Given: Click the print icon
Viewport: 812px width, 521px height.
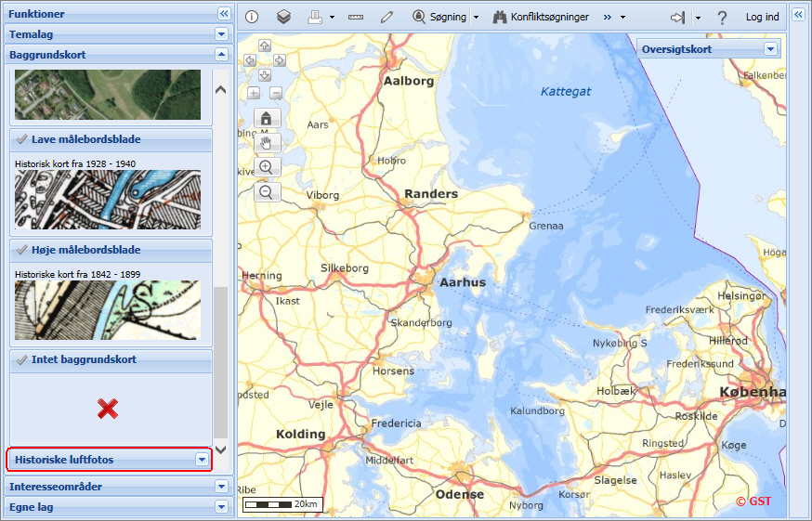Looking at the screenshot, I should click(315, 17).
